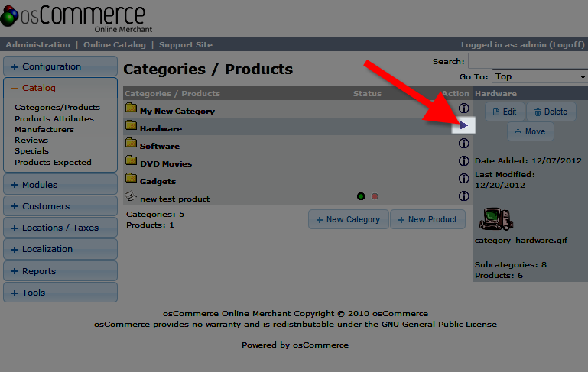Open the Online Catalog header link

pos(112,45)
